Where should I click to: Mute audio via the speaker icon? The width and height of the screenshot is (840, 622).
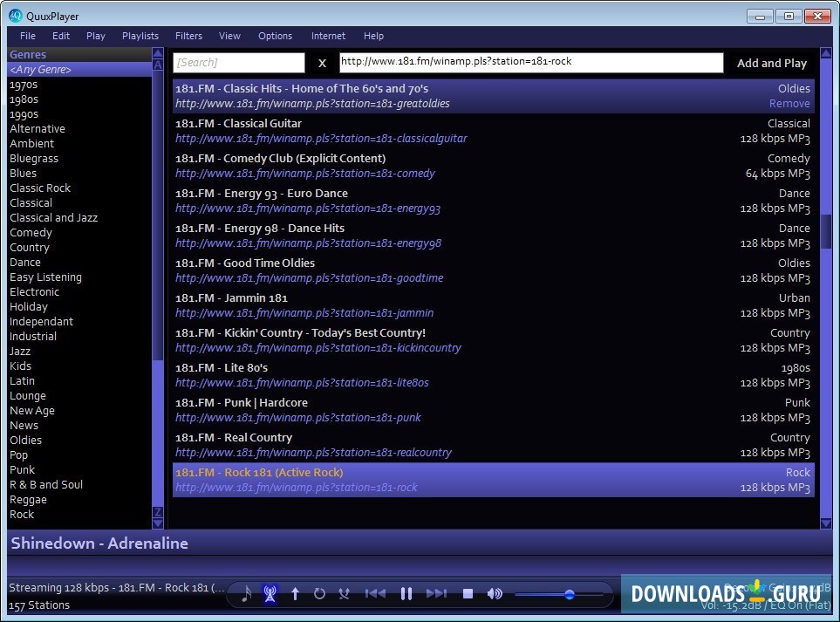pyautogui.click(x=494, y=593)
